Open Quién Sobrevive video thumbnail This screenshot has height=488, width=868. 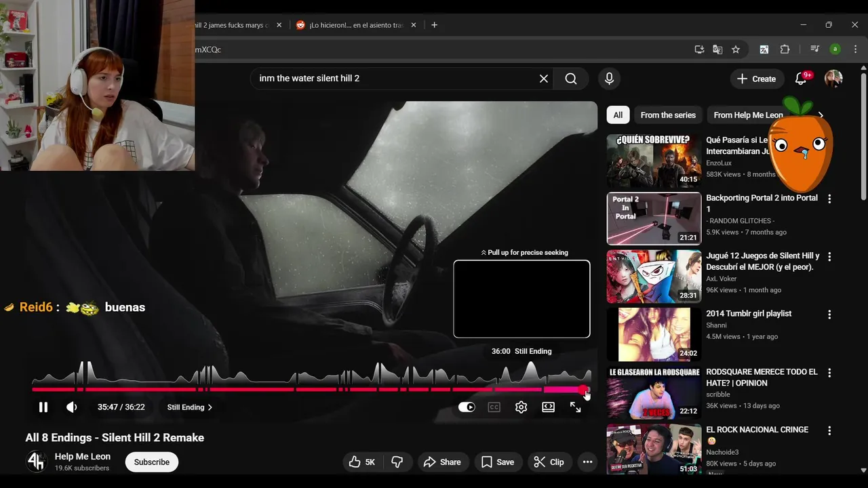pyautogui.click(x=654, y=161)
